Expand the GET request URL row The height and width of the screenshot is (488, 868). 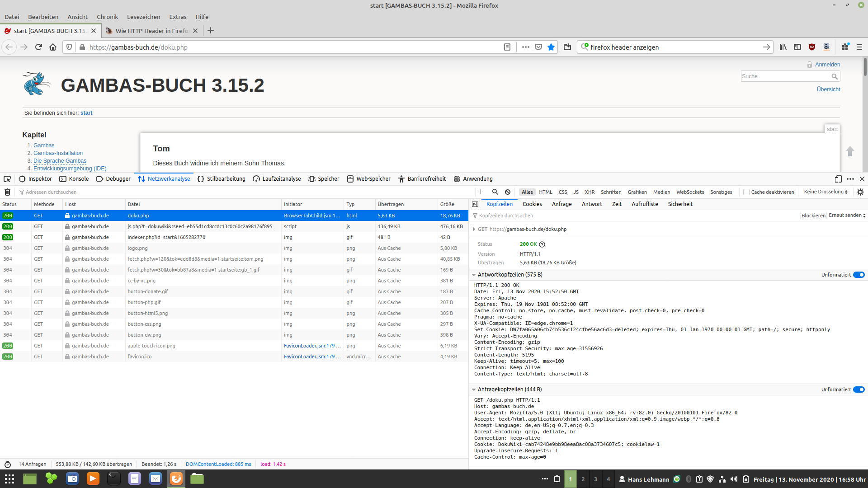pos(474,229)
